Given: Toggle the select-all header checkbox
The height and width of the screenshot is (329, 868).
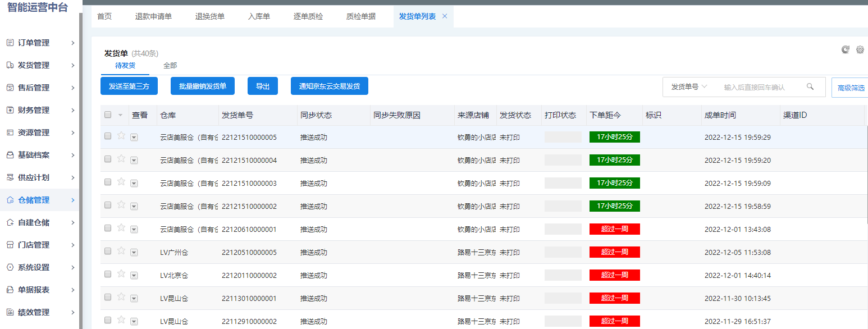Looking at the screenshot, I should 108,115.
